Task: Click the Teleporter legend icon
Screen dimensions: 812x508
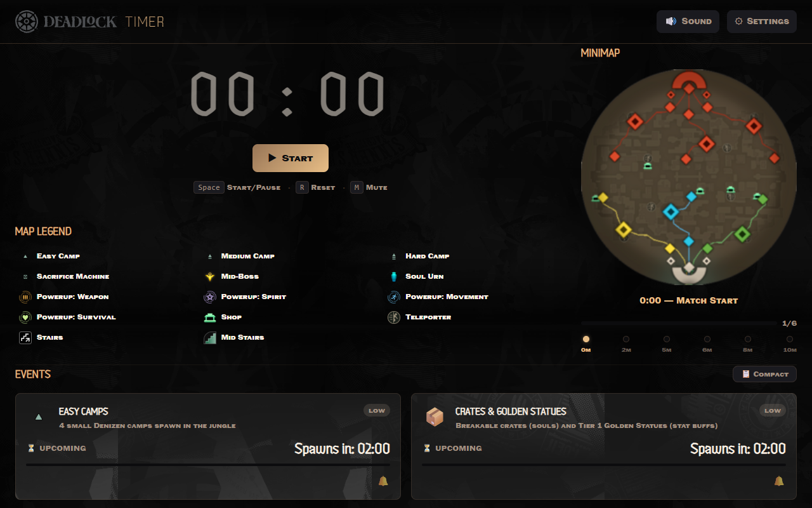Action: pos(394,317)
